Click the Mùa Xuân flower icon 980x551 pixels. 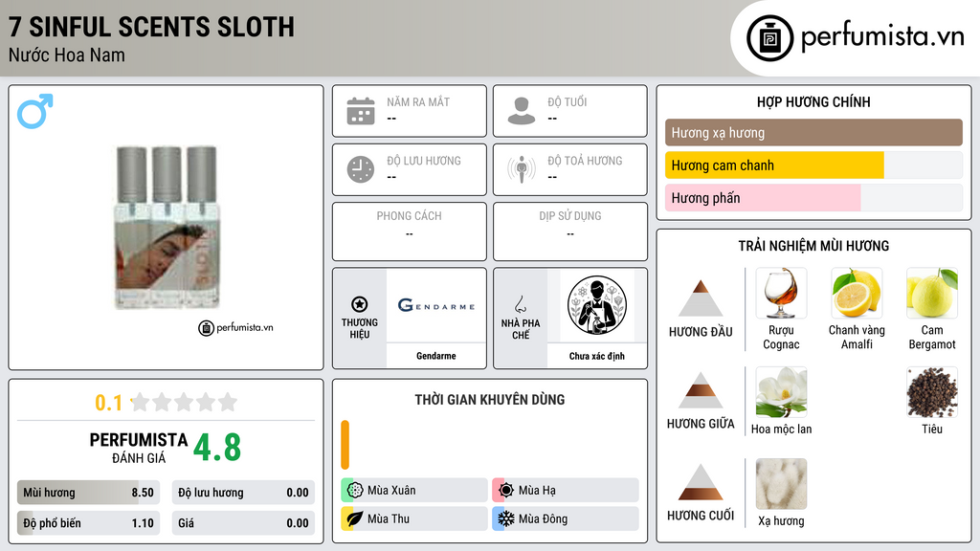pyautogui.click(x=355, y=491)
